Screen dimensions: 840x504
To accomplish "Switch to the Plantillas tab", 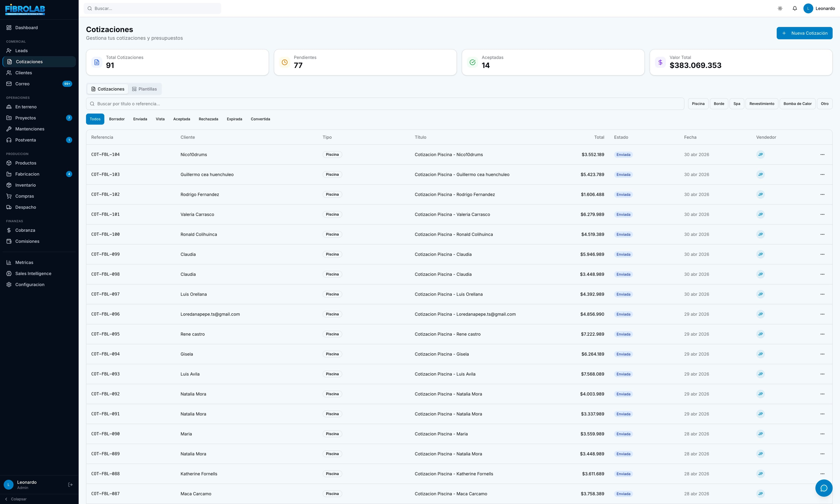I will 144,89.
